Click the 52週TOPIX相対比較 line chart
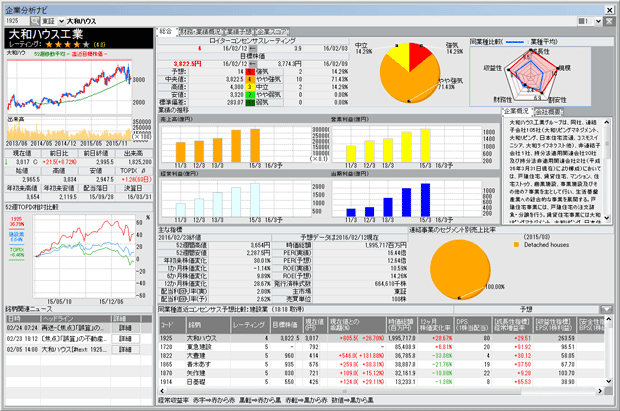 [x=84, y=256]
